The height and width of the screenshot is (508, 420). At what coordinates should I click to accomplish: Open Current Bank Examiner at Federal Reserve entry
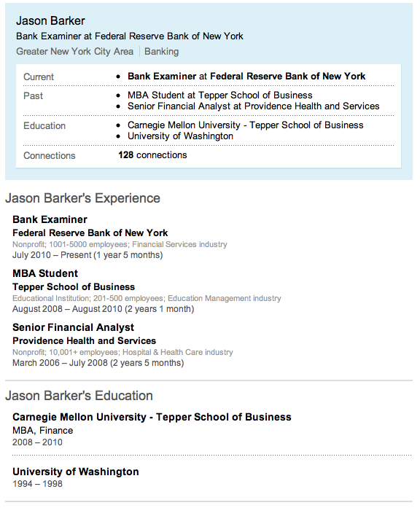(246, 76)
